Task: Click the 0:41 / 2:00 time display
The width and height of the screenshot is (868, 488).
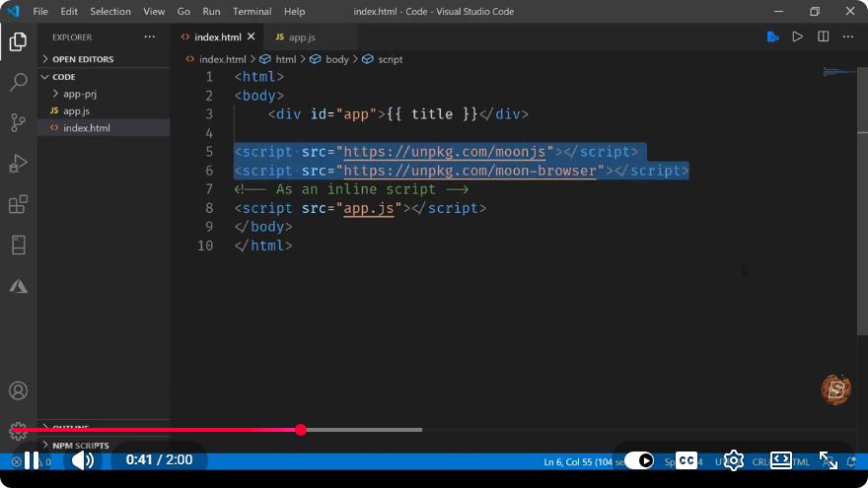Action: [160, 459]
